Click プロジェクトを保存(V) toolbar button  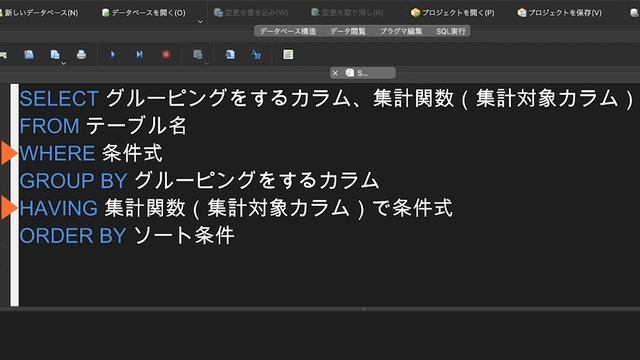560,13
